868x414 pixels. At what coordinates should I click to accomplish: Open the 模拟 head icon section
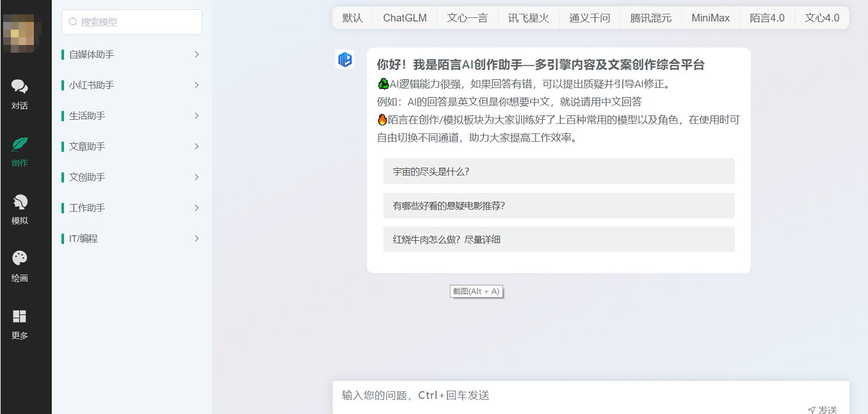(x=20, y=201)
